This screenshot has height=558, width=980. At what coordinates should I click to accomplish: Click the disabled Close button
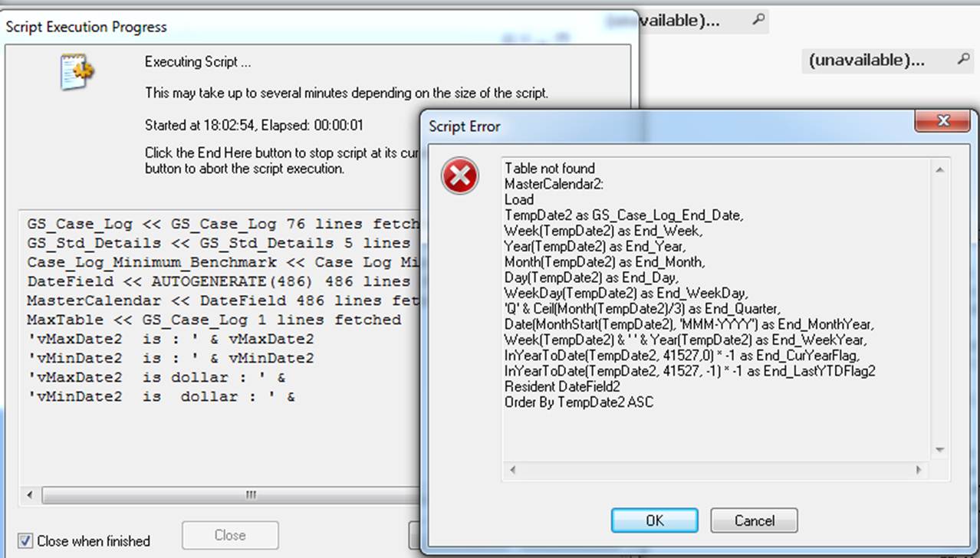click(230, 535)
